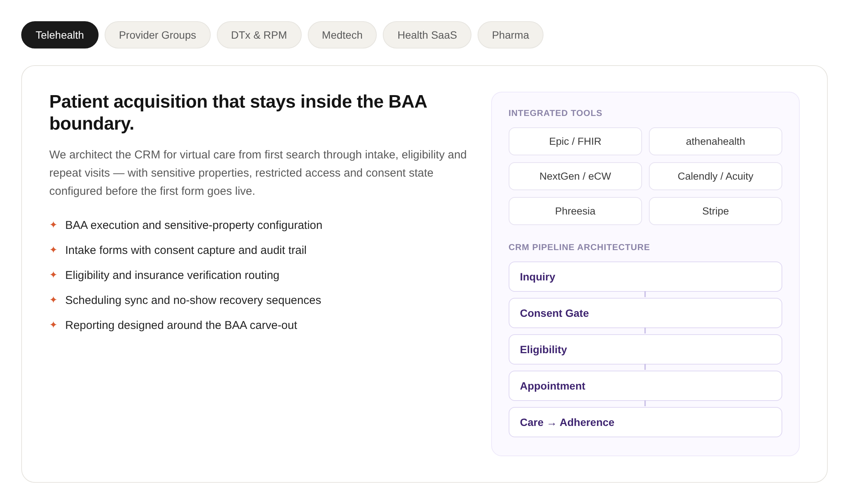Switch to the Provider Groups tab

[x=158, y=35]
